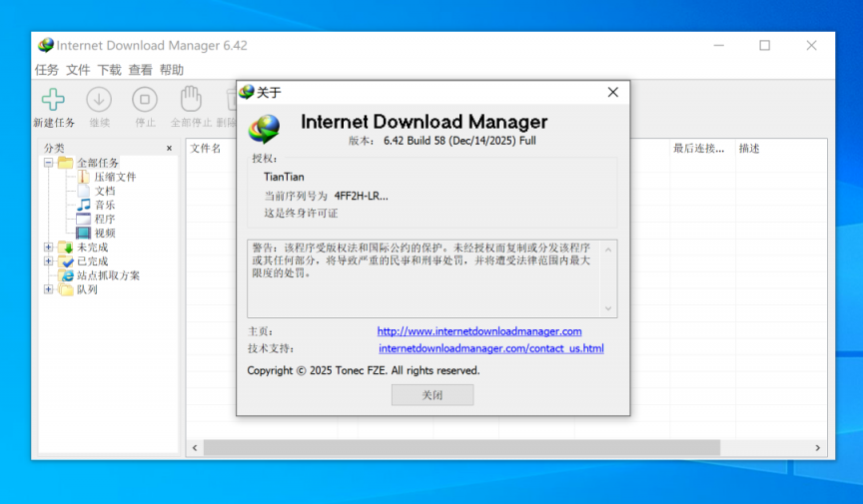Expand the 已完成 tree node
Screen dimensions: 863x504
[x=48, y=261]
